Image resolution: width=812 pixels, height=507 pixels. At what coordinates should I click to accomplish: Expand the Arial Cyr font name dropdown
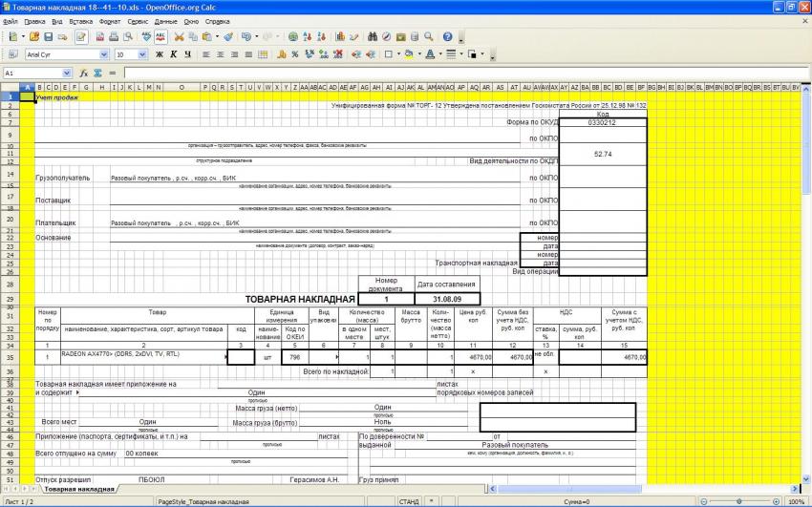point(104,54)
